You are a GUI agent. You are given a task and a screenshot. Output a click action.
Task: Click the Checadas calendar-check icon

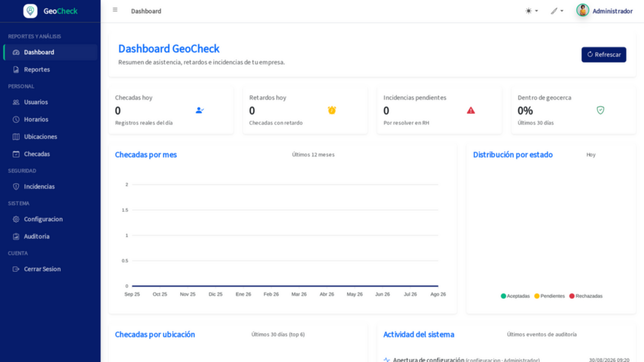point(16,154)
